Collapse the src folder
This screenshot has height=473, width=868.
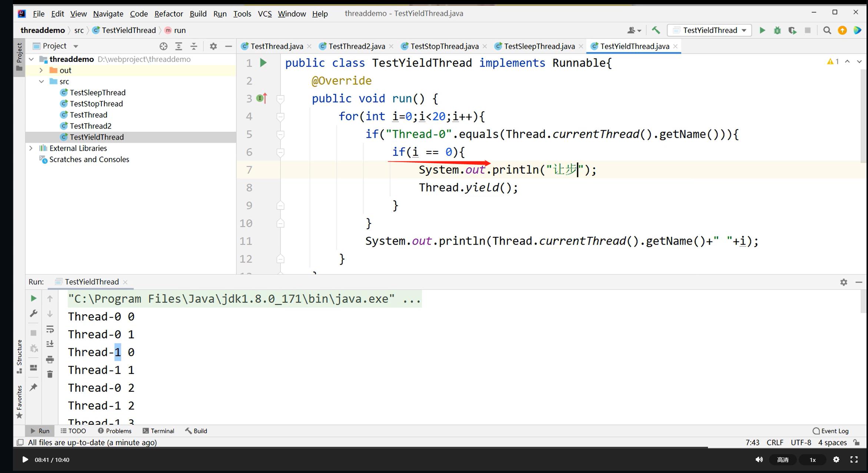(x=41, y=81)
